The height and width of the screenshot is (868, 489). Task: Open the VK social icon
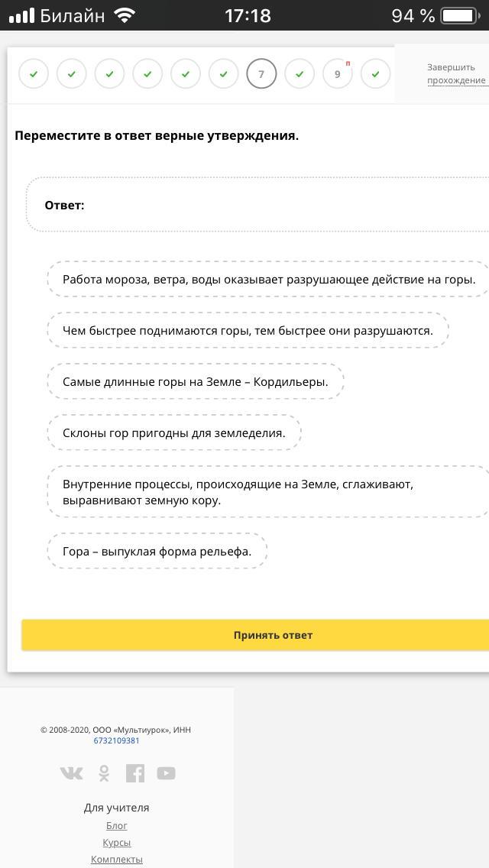pos(71,773)
